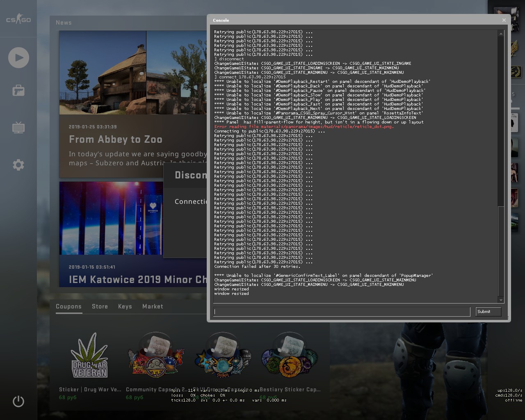This screenshot has height=420, width=525.
Task: Click the "Bestiary Sticker Cap..." label
Action: (x=290, y=390)
